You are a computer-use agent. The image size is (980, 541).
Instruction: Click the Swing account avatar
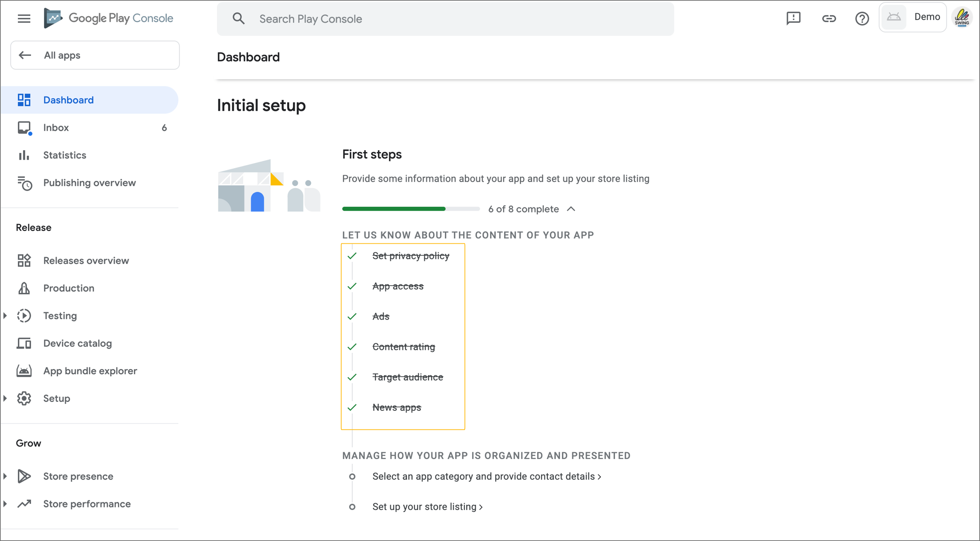pyautogui.click(x=962, y=18)
